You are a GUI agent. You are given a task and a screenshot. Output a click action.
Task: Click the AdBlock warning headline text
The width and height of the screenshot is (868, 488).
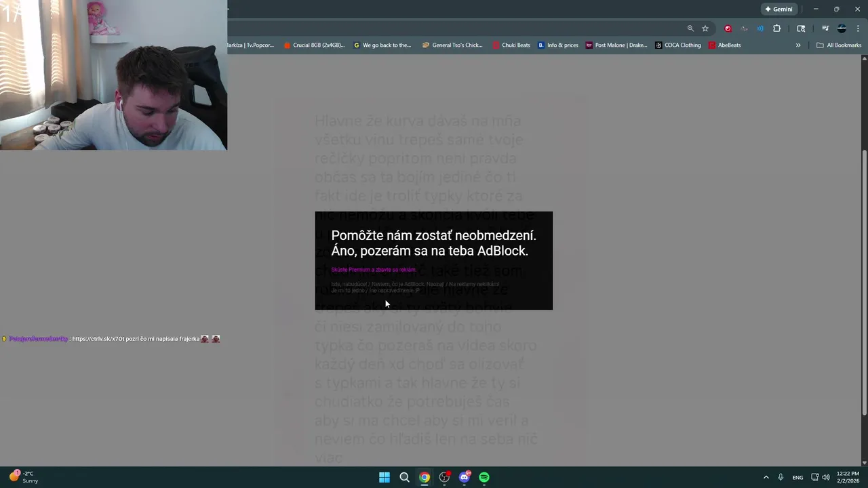click(433, 243)
